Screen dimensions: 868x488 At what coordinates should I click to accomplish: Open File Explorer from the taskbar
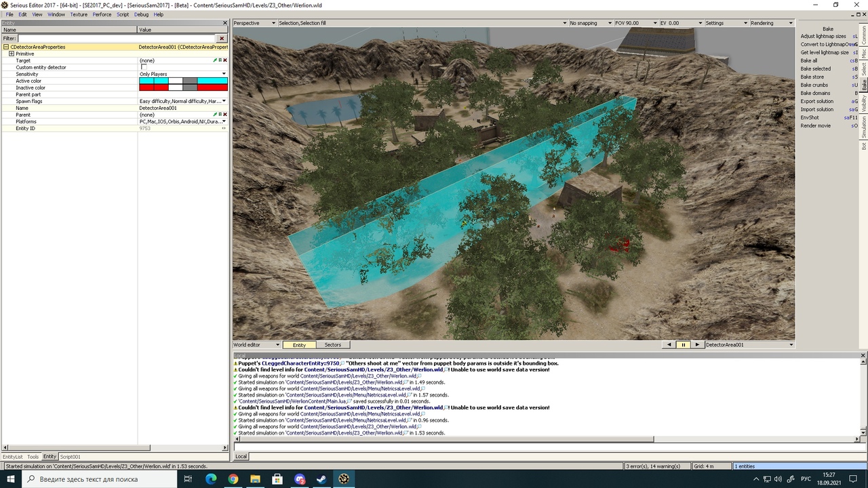coord(255,479)
